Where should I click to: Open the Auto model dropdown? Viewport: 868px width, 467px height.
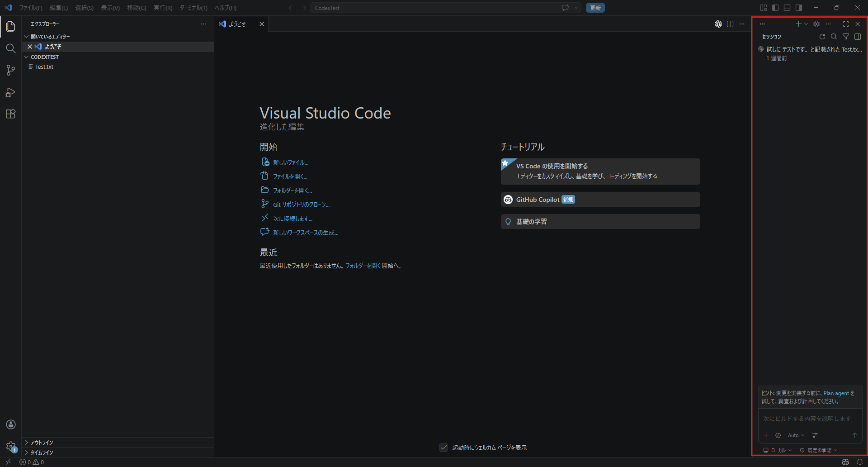[x=796, y=435]
